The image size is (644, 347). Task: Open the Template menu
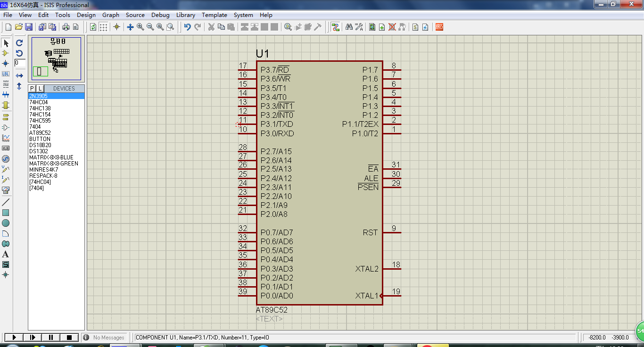tap(215, 15)
